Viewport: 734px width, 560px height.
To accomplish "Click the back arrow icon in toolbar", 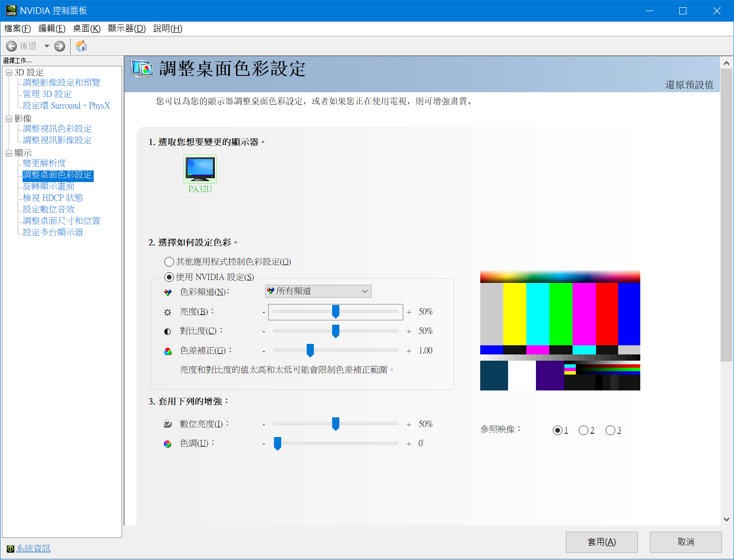I will pyautogui.click(x=12, y=46).
